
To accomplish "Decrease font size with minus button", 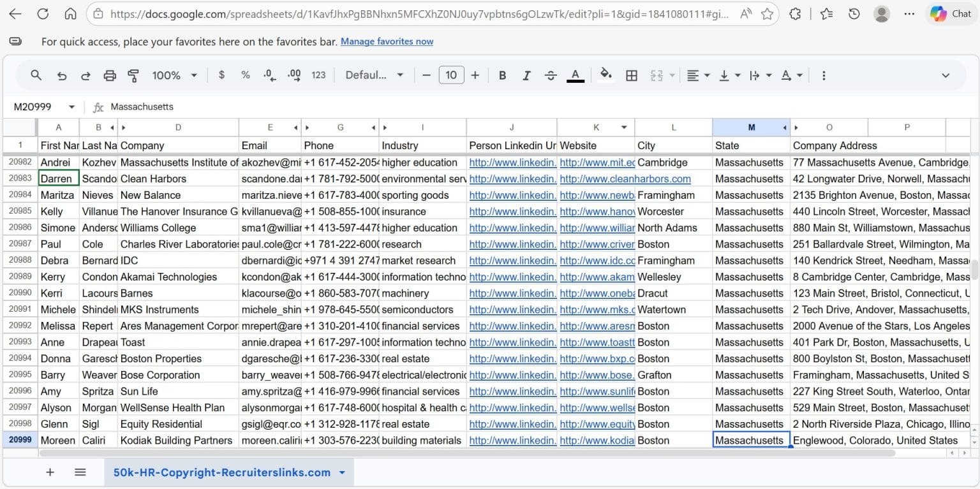I will (426, 75).
